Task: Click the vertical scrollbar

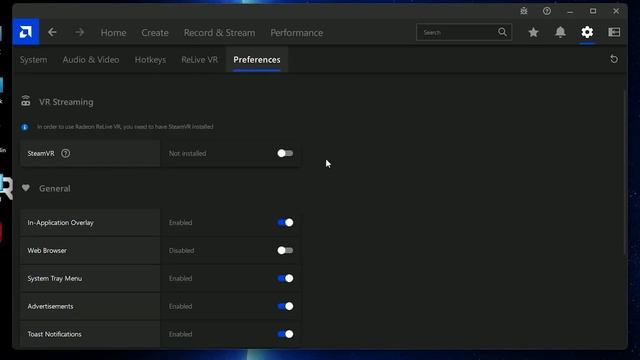Action: tap(625, 173)
